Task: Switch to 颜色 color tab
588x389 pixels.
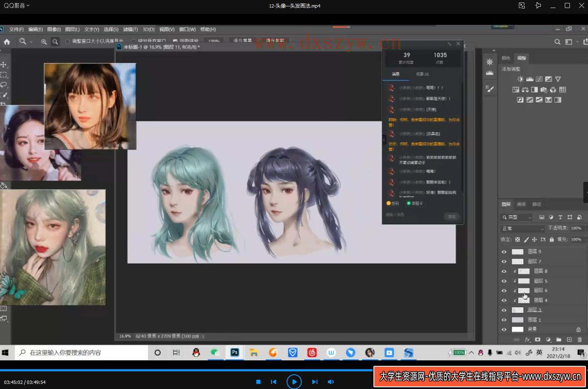Action: 506,58
